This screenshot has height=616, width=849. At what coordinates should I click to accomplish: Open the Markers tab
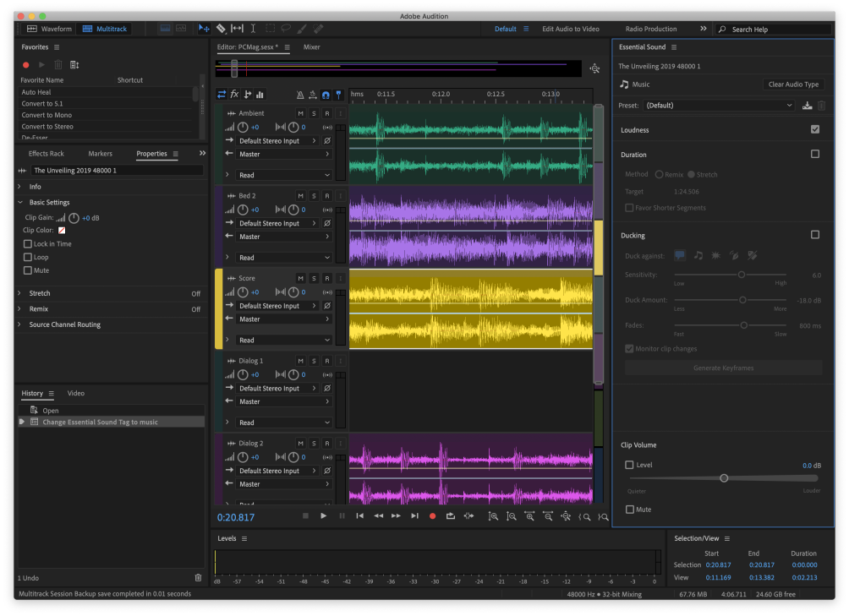pos(100,154)
